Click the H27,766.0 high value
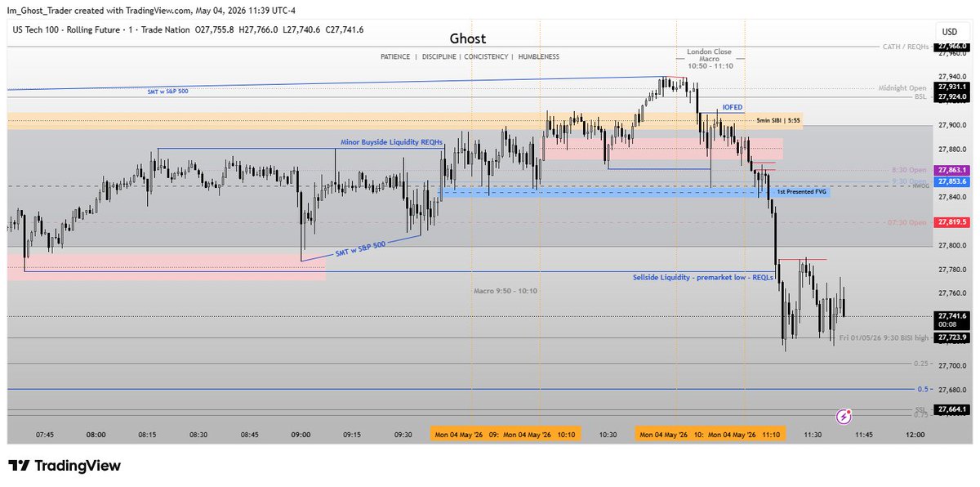The height and width of the screenshot is (487, 980). point(257,29)
